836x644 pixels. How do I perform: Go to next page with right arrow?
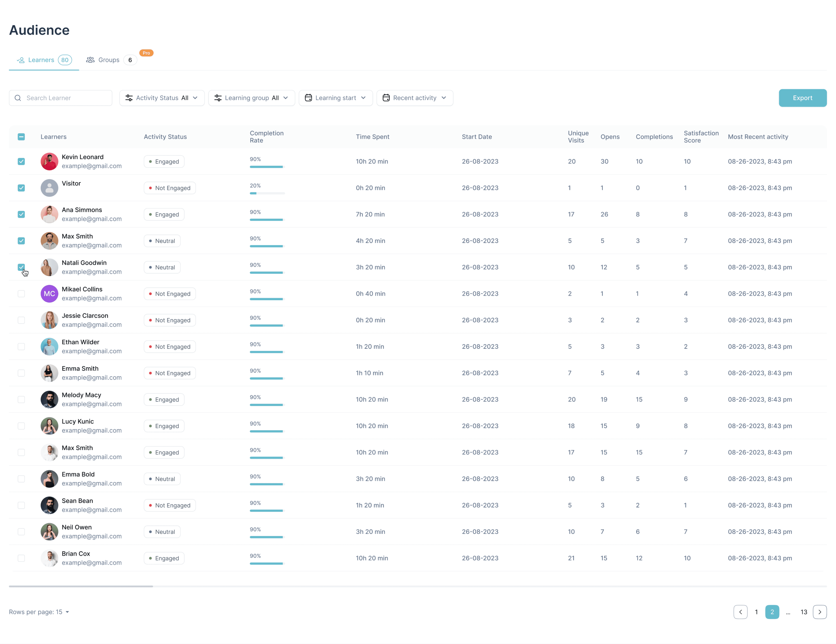pos(820,612)
